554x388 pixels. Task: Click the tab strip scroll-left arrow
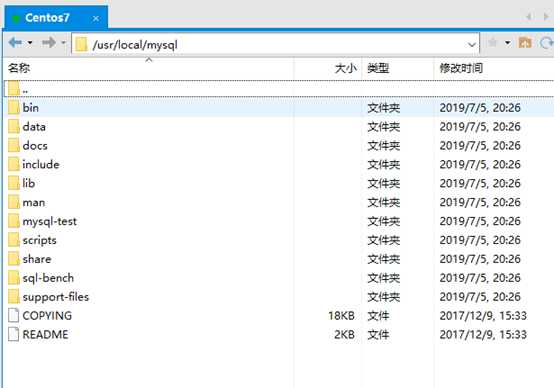tap(529, 17)
